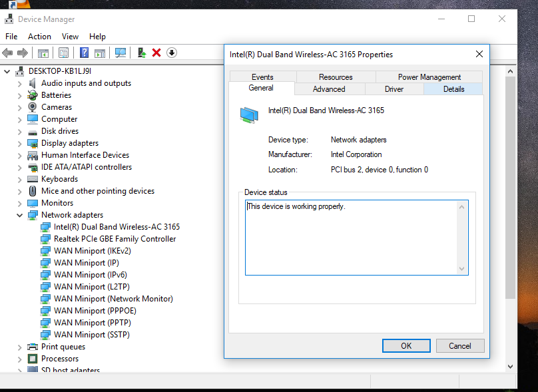Click the Help toolbar icon with question mark
538x392 pixels.
pos(85,53)
